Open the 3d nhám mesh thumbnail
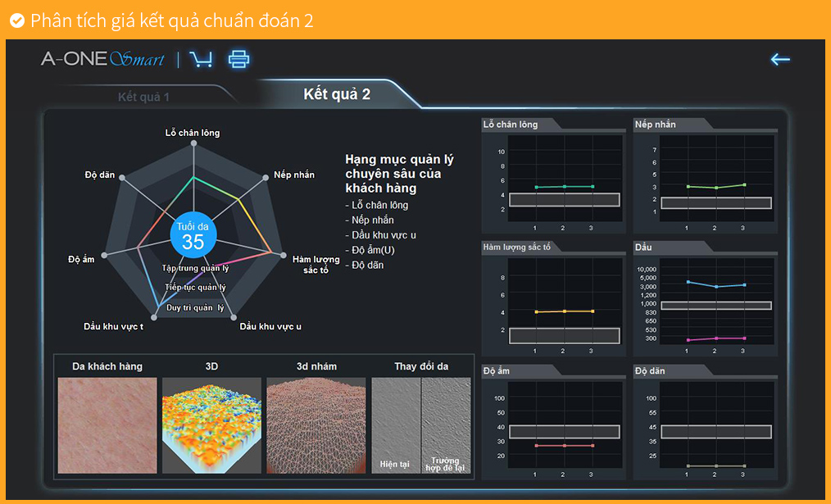 316,425
